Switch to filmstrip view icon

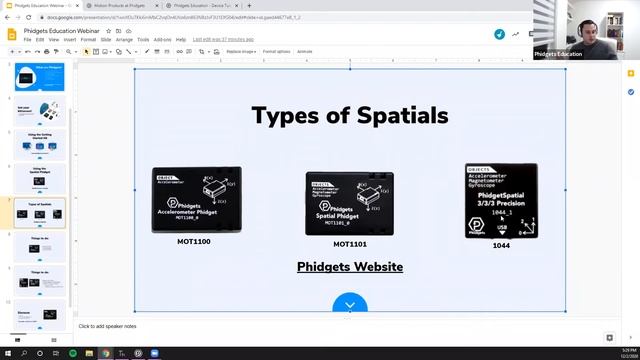tap(18, 340)
